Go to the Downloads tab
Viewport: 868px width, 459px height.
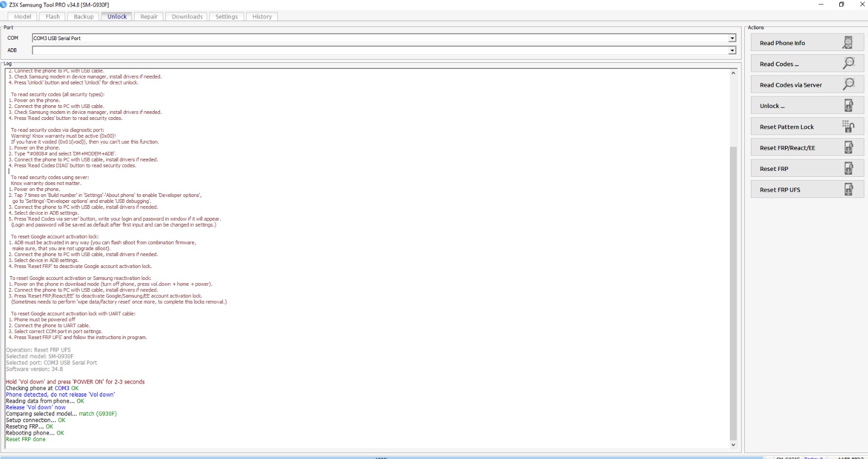point(187,17)
